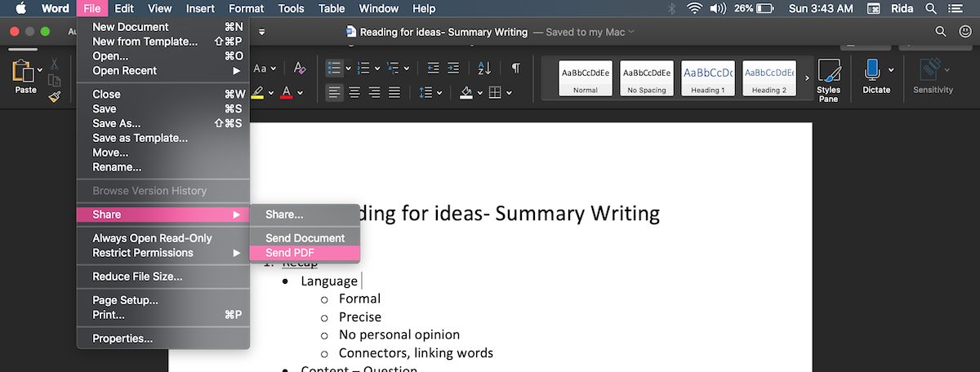Click the bullets list icon
The image size is (980, 372).
pos(334,69)
